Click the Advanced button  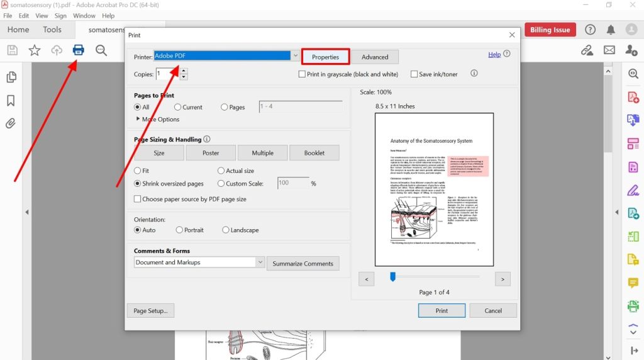coord(375,57)
